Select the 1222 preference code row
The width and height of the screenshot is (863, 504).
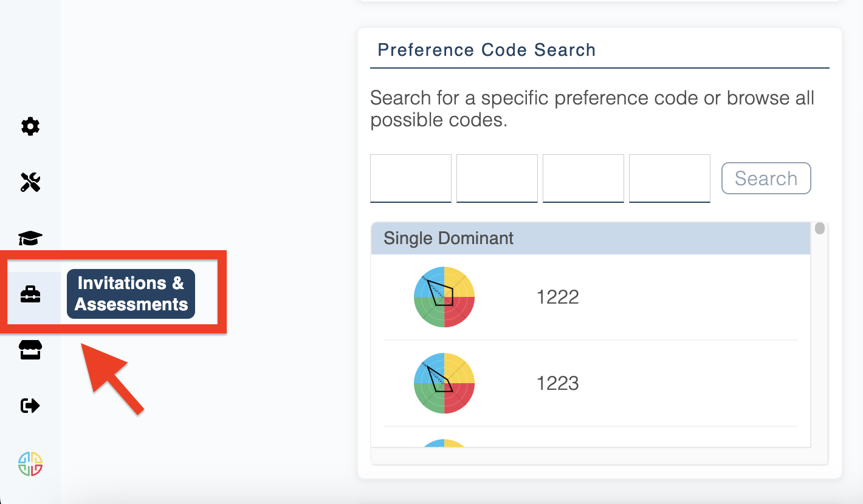tap(591, 297)
